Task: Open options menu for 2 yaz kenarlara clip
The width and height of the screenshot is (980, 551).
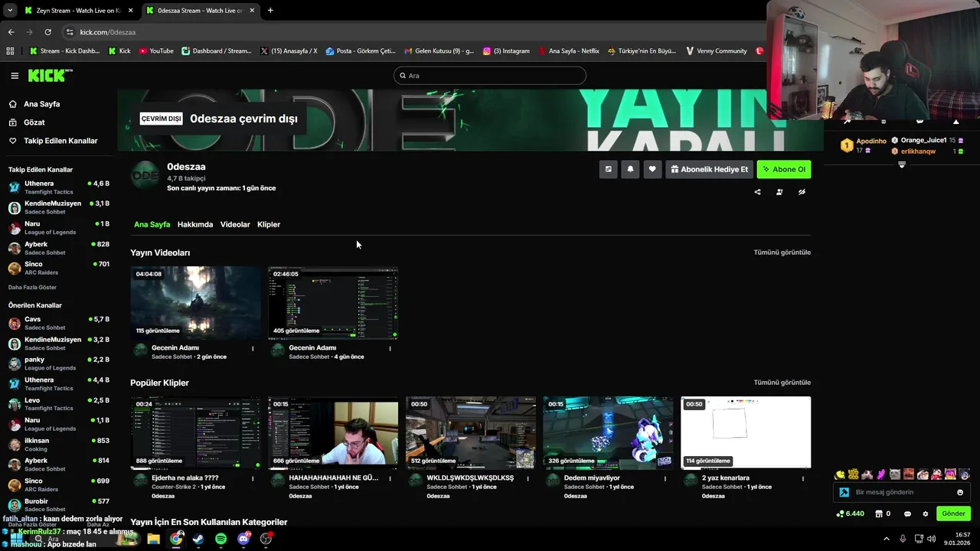Action: (803, 478)
